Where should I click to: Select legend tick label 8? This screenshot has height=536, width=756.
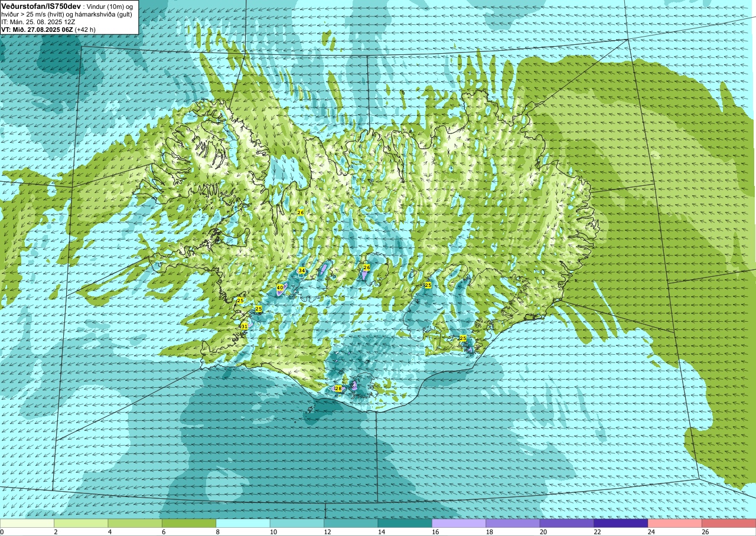tap(218, 532)
